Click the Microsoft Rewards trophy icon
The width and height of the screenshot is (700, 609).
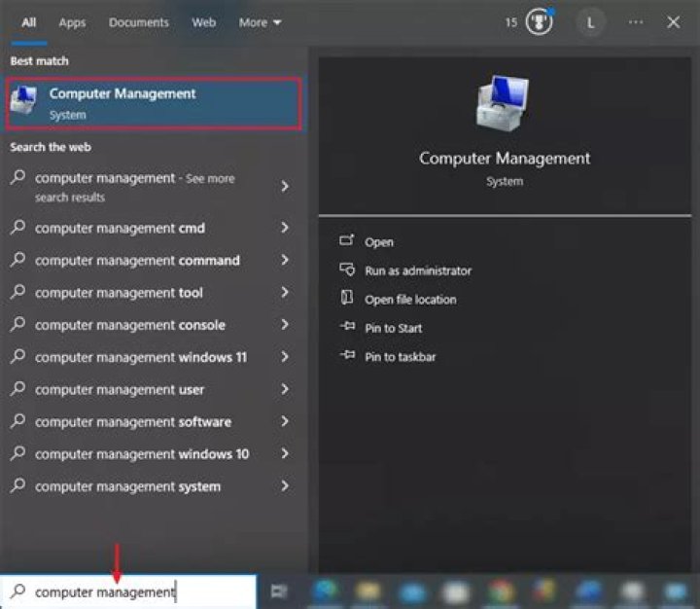coord(539,22)
